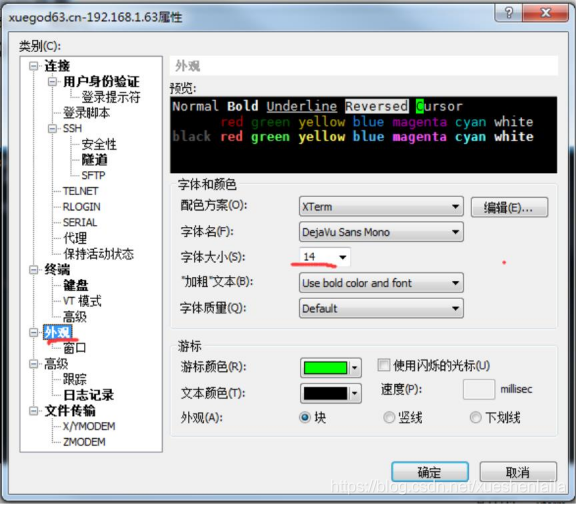Collapse the 文件传输 tree node
576x505 pixels.
pos(33,411)
